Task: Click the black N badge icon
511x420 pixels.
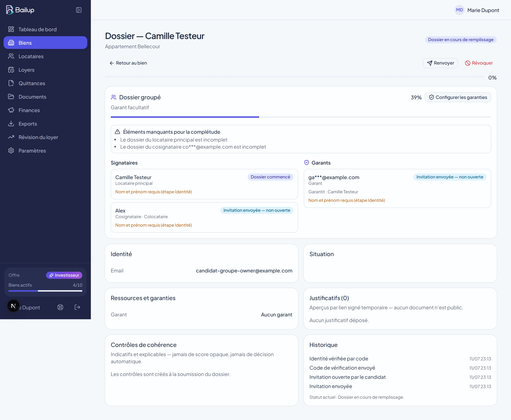Action: (x=13, y=306)
